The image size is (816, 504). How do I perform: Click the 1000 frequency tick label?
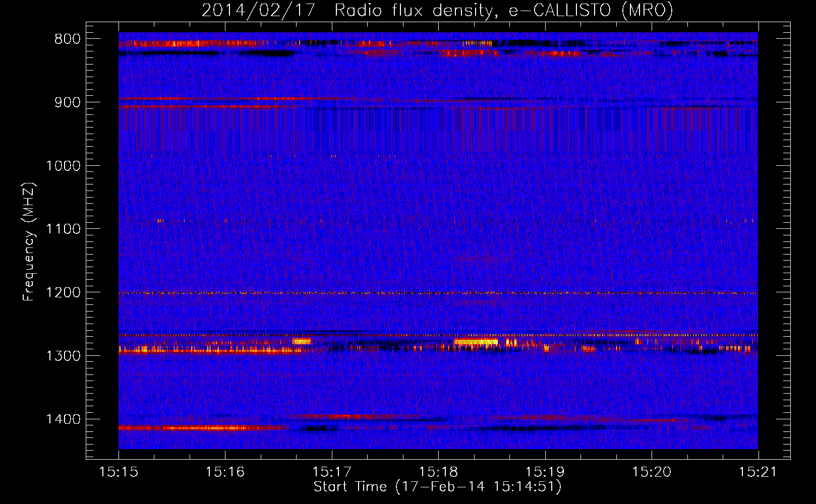coord(63,166)
